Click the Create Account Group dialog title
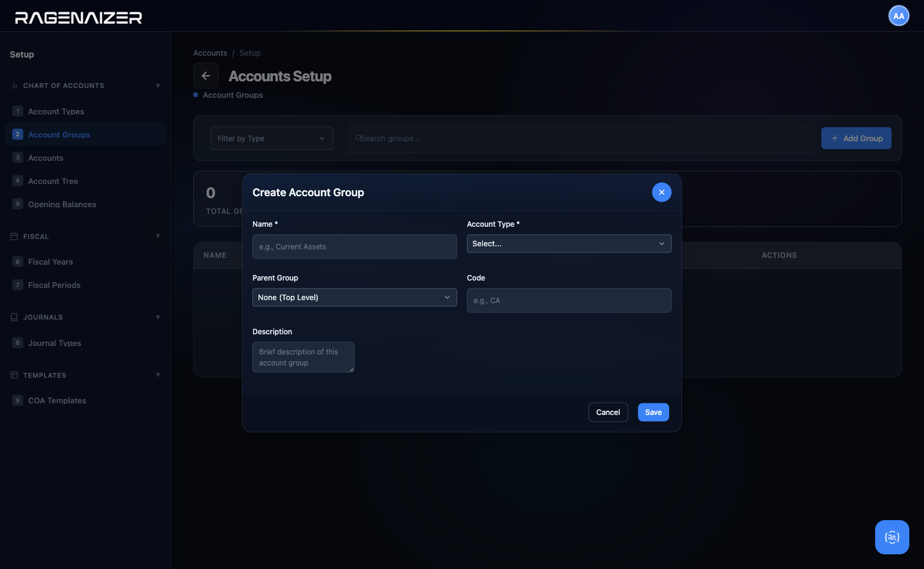The width and height of the screenshot is (924, 569). (308, 193)
